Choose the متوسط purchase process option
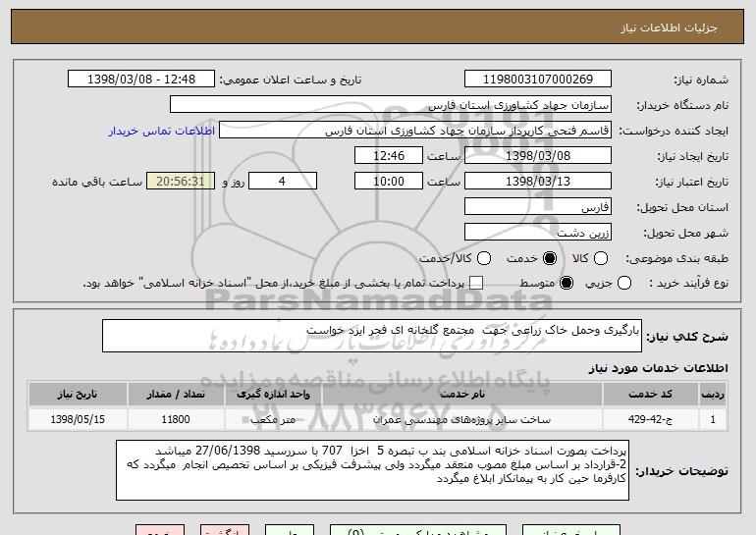The image size is (756, 535). point(567,283)
